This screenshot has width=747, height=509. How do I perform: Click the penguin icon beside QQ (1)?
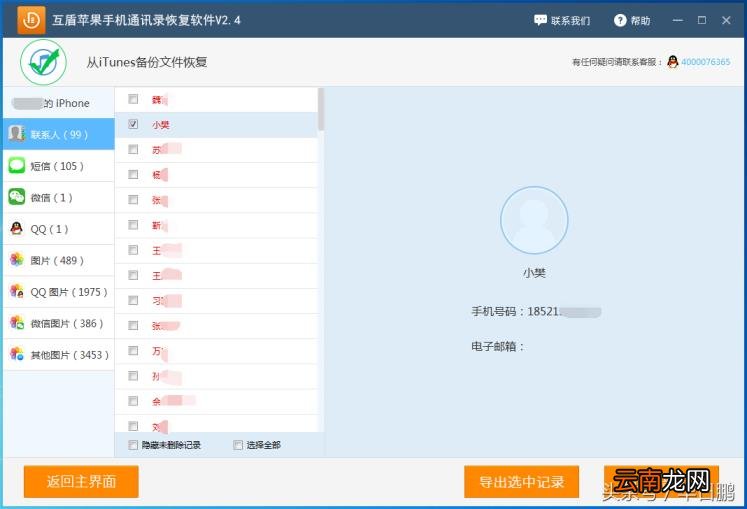point(17,229)
